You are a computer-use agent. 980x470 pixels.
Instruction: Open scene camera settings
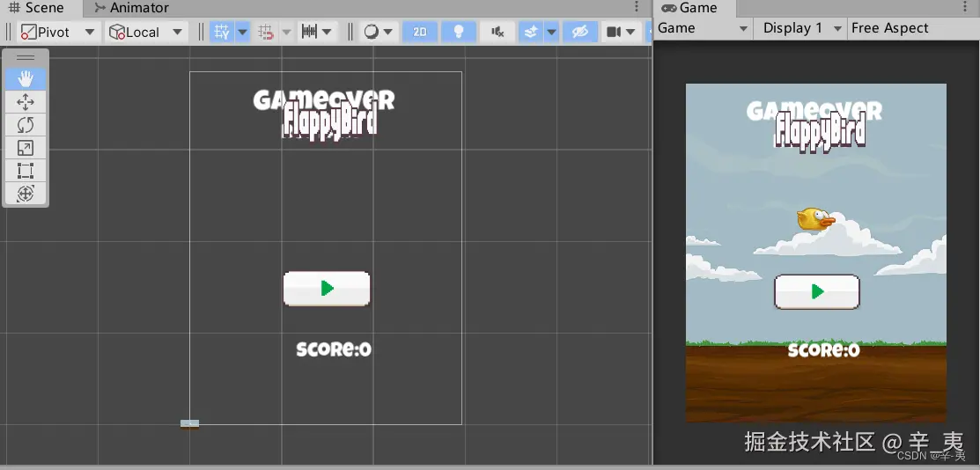622,32
